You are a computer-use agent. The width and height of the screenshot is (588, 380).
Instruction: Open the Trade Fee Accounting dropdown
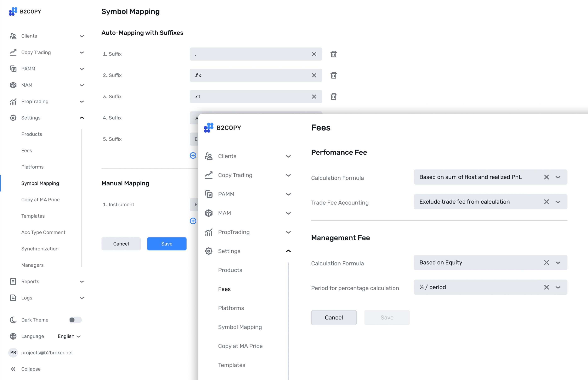pyautogui.click(x=558, y=202)
